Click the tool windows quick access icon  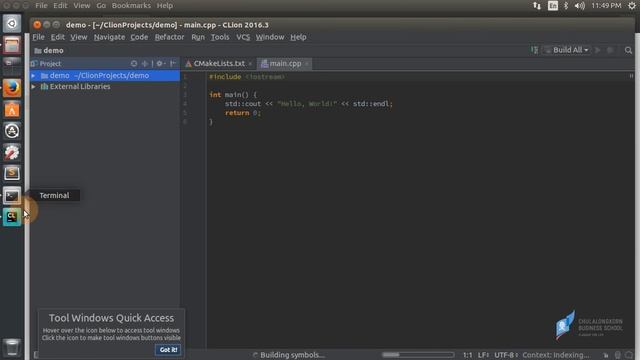[x=36, y=355]
